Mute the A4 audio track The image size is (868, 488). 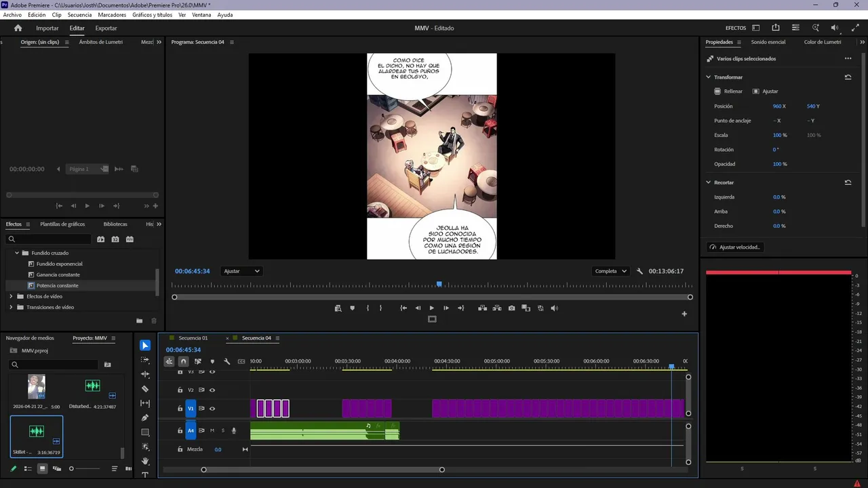click(x=212, y=430)
